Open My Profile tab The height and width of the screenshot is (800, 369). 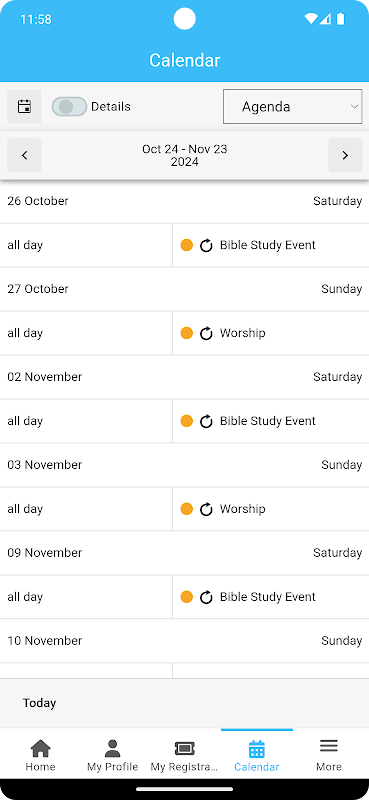click(x=112, y=755)
